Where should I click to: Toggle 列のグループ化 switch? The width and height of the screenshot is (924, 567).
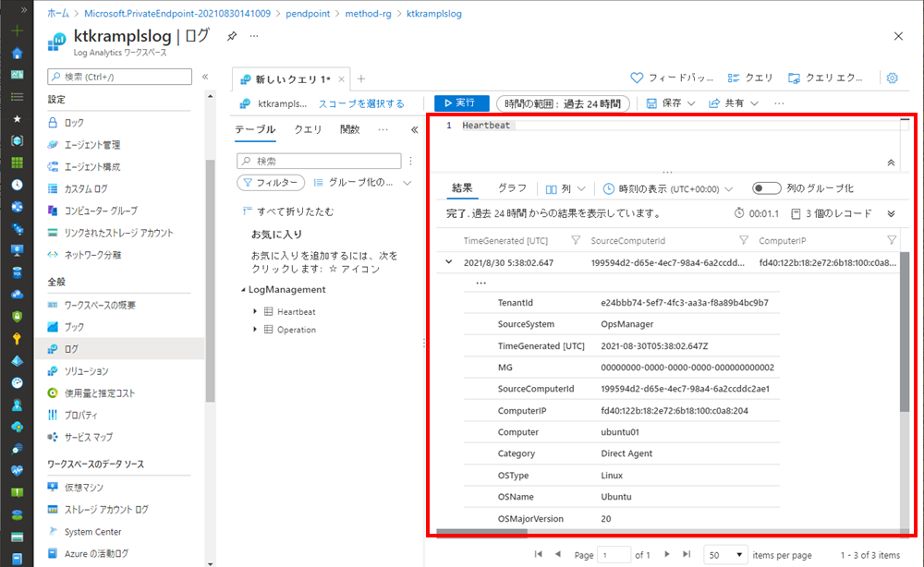[x=767, y=188]
